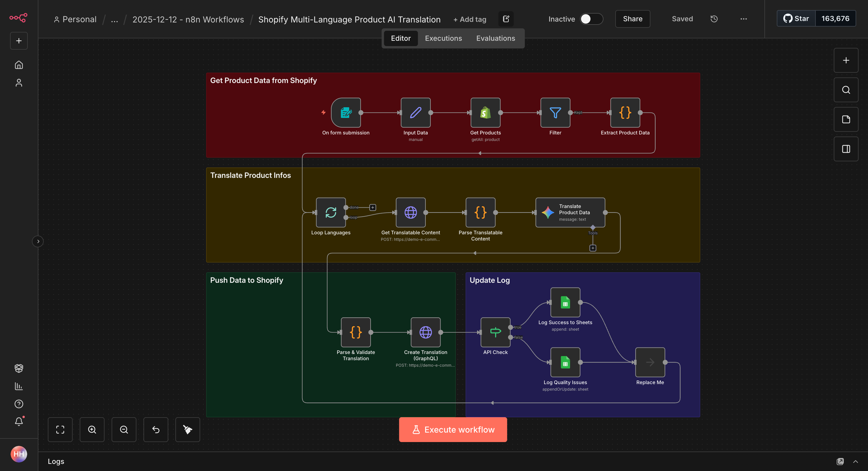
Task: Switch to the Evaluations tab
Action: click(495, 38)
